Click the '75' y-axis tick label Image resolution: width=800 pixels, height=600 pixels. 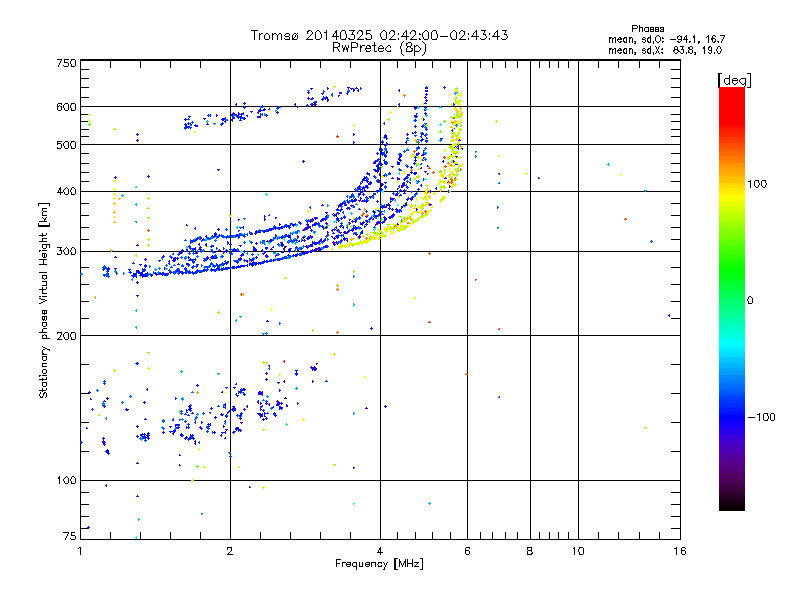70,536
